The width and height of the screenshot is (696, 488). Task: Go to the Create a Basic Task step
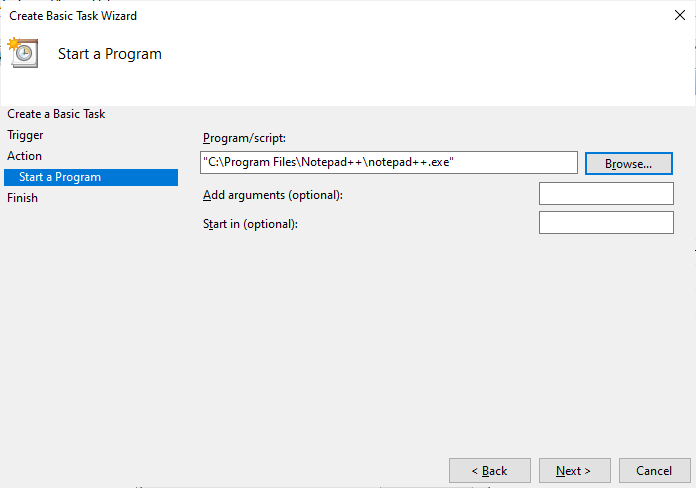56,114
